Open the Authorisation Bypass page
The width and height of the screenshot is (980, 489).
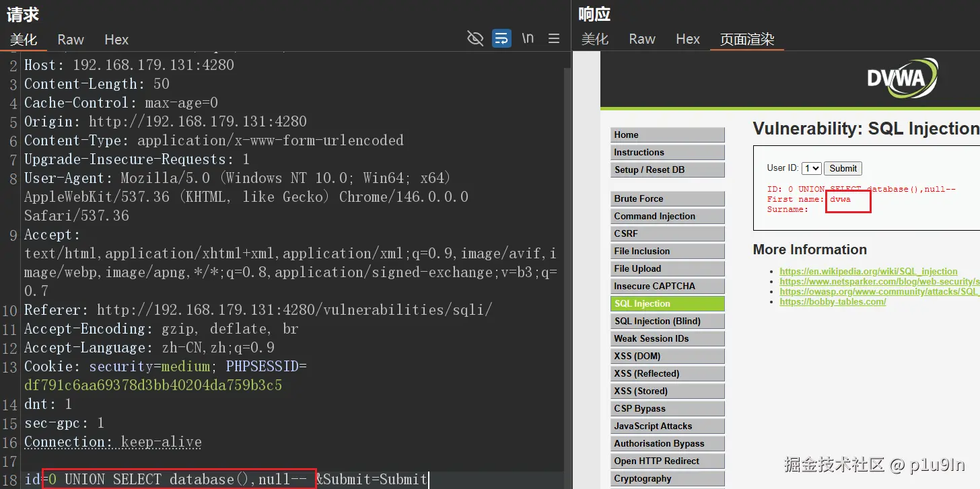pyautogui.click(x=668, y=443)
